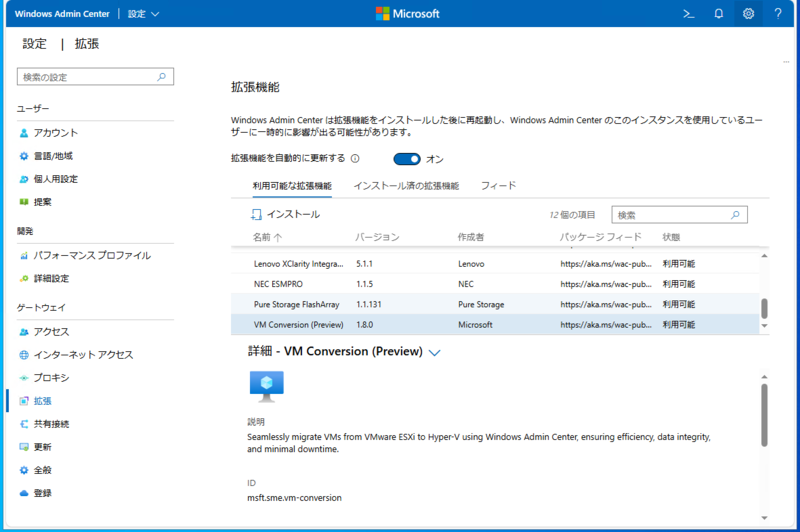
Task: Click the details pane scrollbar thumb
Action: [764, 416]
